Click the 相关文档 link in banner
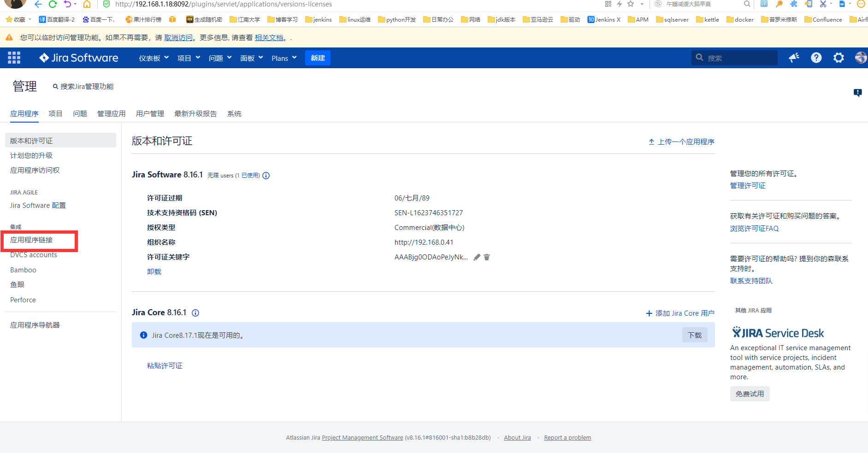The width and height of the screenshot is (868, 453). click(x=269, y=37)
